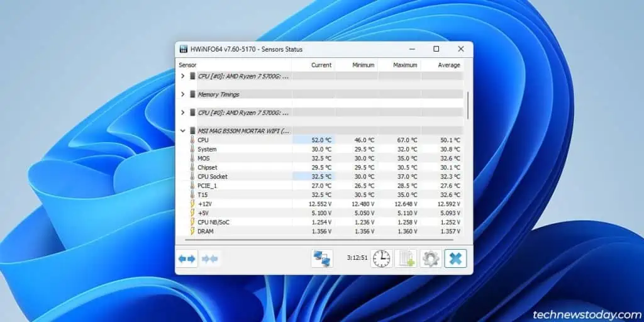Click the CPU minimum value 46.0 °C
This screenshot has width=644, height=322.
pyautogui.click(x=365, y=140)
